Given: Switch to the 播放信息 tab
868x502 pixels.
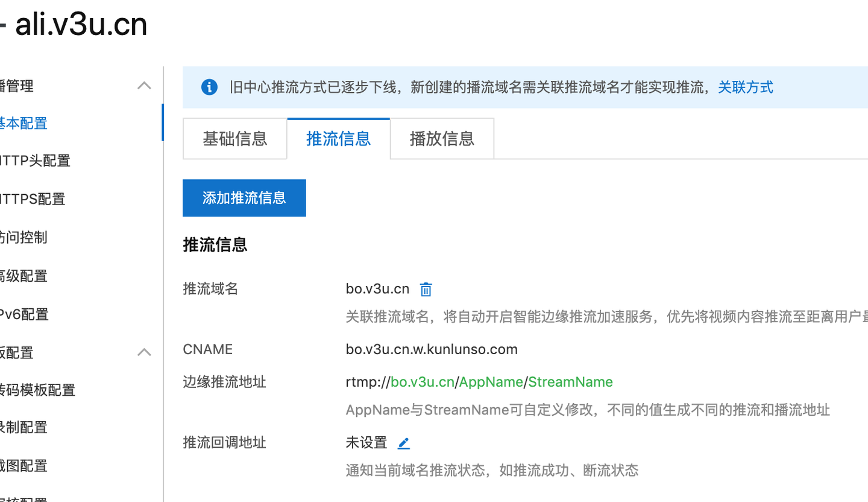Looking at the screenshot, I should tap(441, 139).
